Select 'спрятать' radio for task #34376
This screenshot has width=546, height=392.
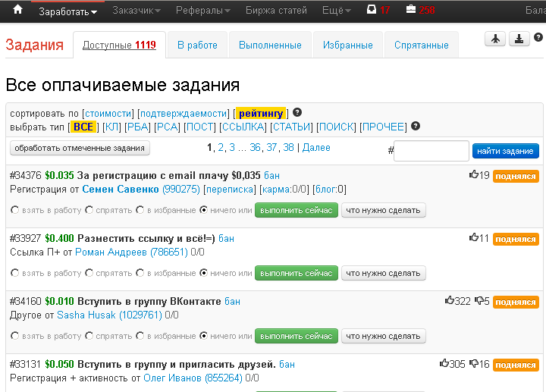coord(89,210)
